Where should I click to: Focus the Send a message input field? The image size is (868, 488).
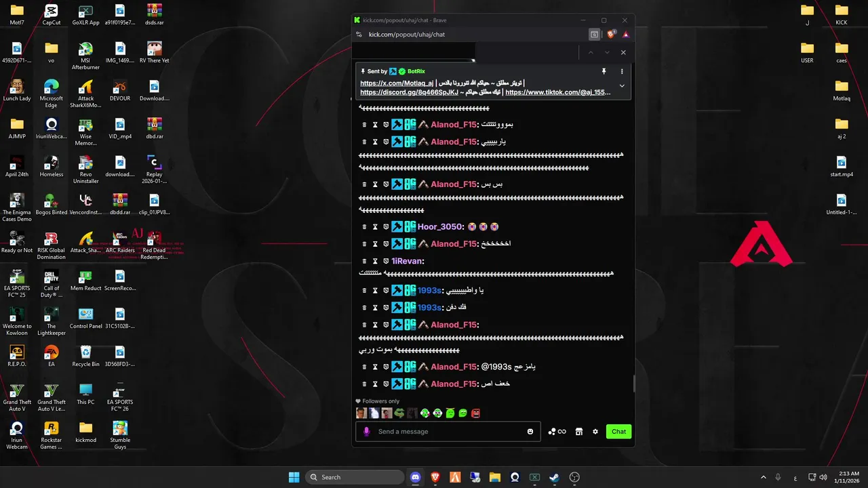coord(448,432)
